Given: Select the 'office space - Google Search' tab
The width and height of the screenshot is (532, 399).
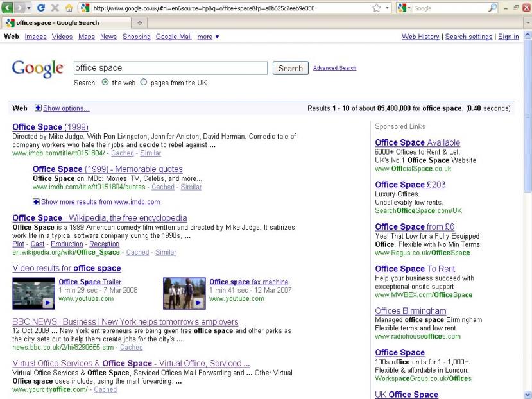Looking at the screenshot, I should point(66,22).
